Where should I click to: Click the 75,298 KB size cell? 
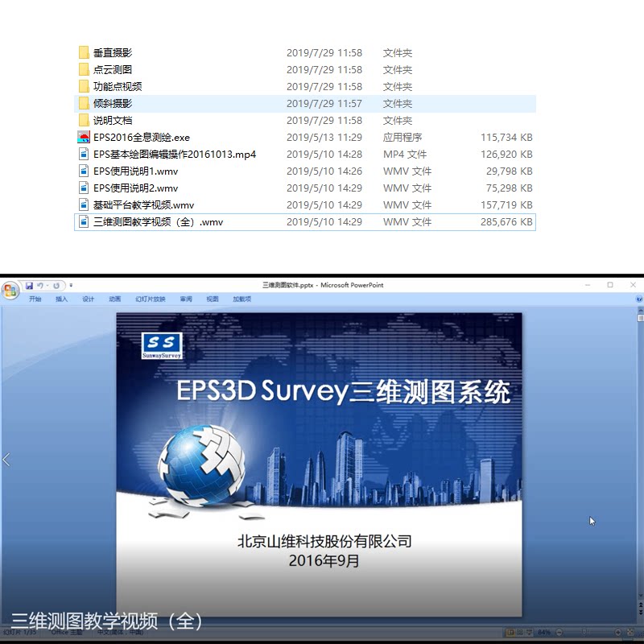pos(510,188)
